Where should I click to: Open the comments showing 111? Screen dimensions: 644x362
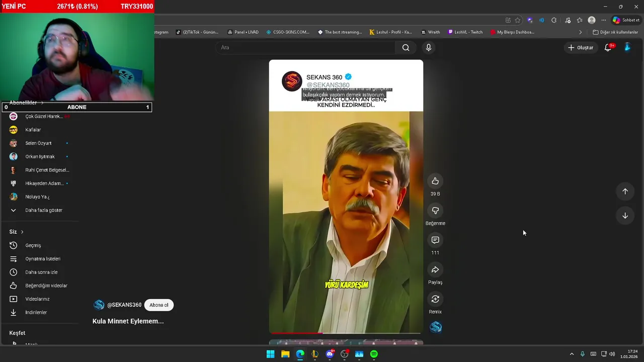pos(435,240)
